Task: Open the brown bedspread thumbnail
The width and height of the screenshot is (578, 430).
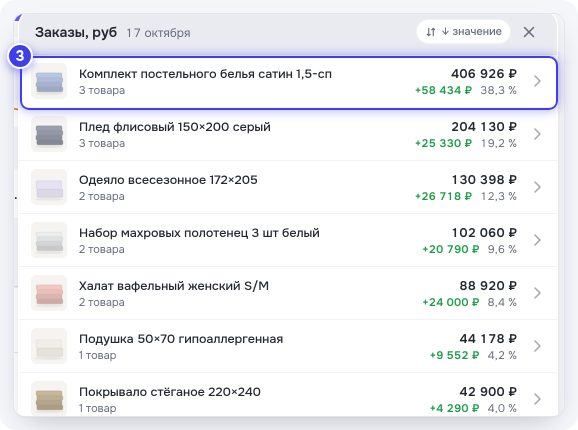Action: click(x=49, y=399)
